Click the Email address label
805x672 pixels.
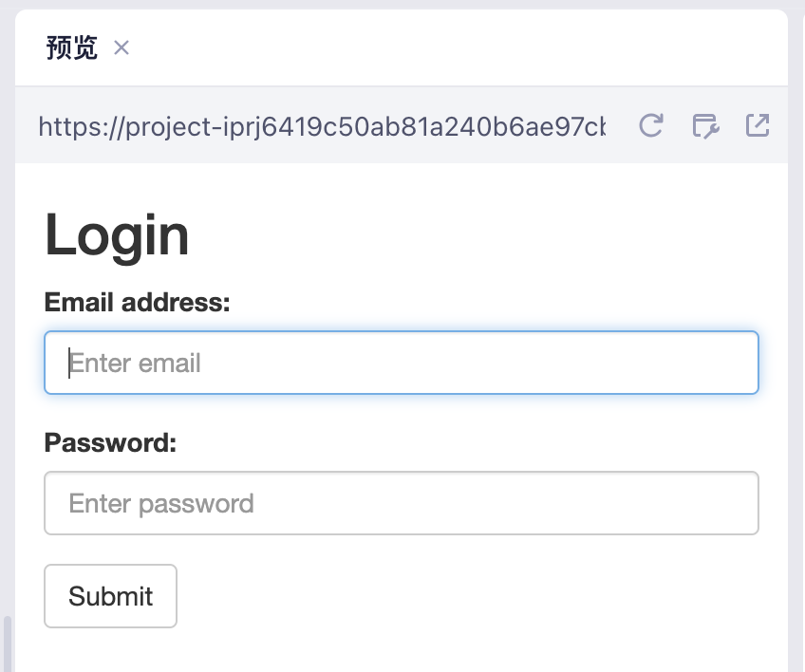[x=137, y=302]
